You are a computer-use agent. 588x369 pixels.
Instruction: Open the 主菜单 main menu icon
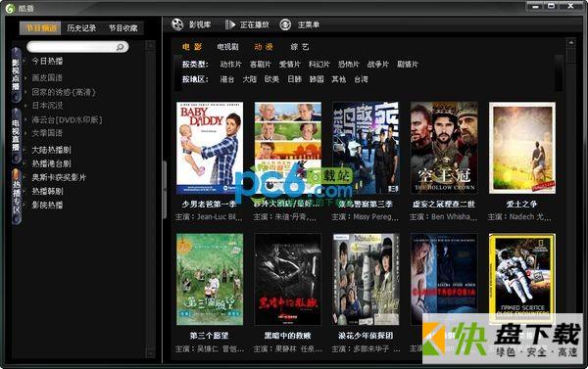tap(285, 24)
